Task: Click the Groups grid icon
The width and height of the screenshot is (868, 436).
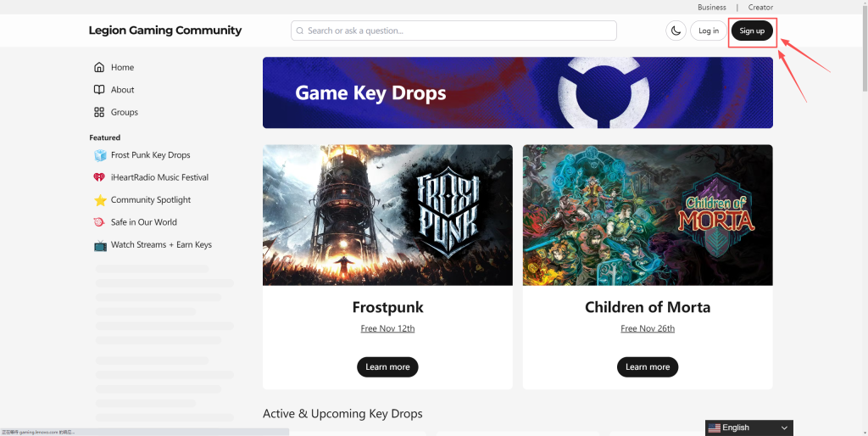Action: 99,112
